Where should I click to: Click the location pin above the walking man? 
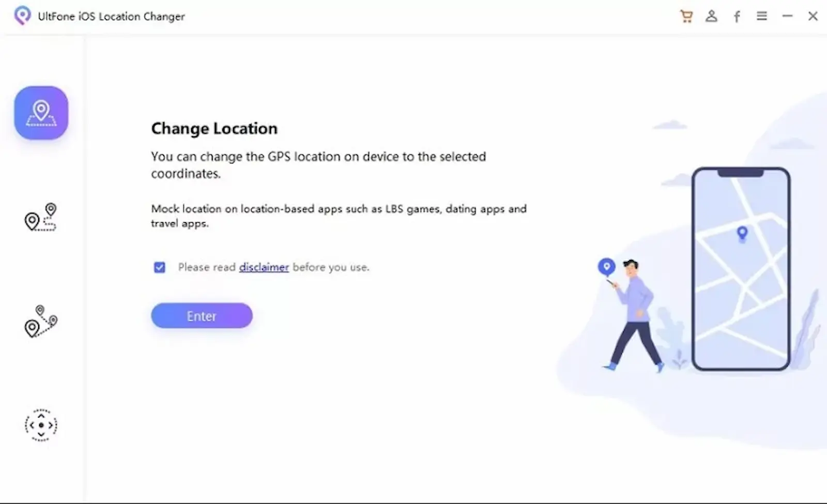point(606,267)
